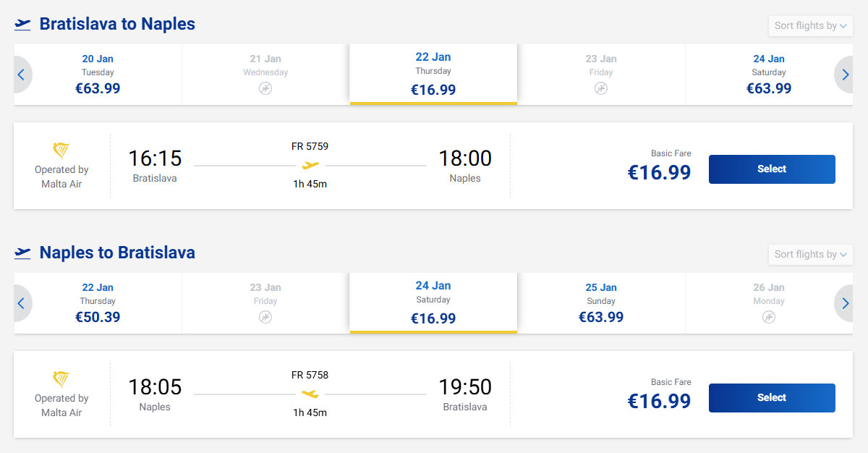Click the Ryanair harp logo on the return flight
The width and height of the screenshot is (868, 453).
61,379
